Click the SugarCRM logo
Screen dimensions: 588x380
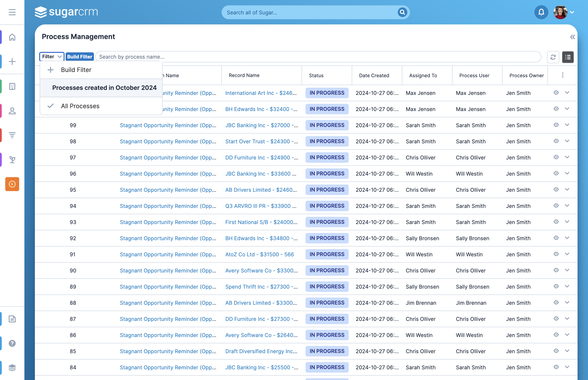point(66,12)
